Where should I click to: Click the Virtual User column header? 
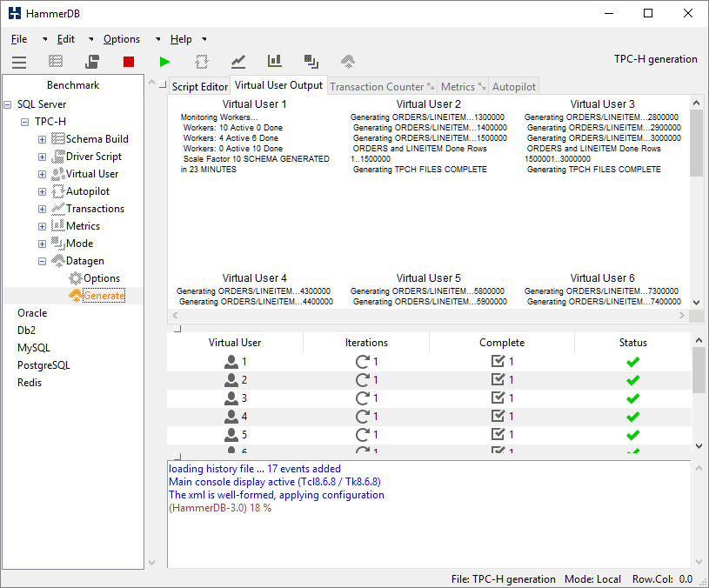pos(235,343)
